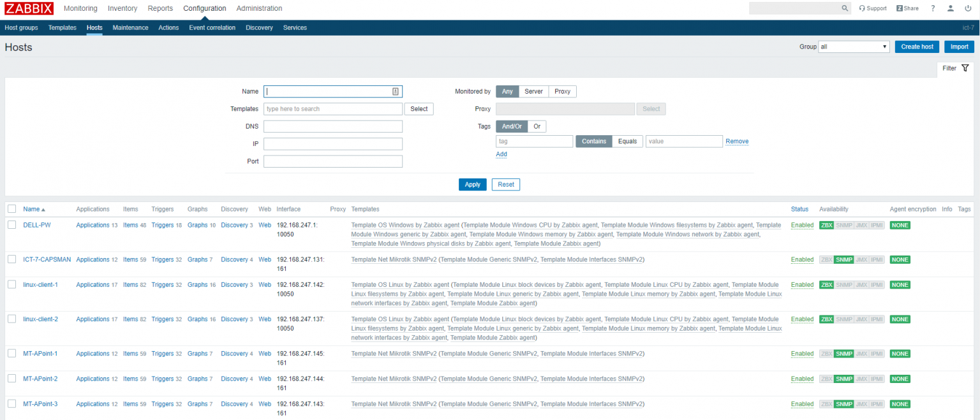Toggle the select-all hosts checkbox
Image resolution: width=980 pixels, height=420 pixels.
tap(11, 208)
